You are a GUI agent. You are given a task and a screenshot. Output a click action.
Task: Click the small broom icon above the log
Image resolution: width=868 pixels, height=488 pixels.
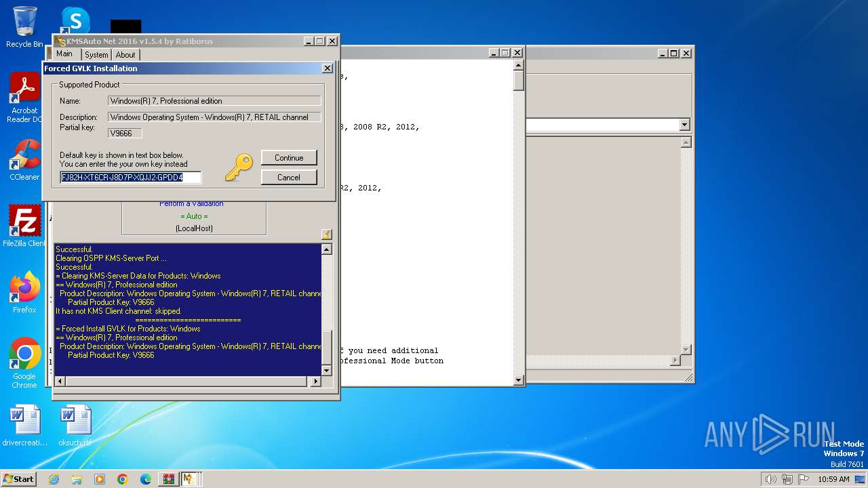326,235
